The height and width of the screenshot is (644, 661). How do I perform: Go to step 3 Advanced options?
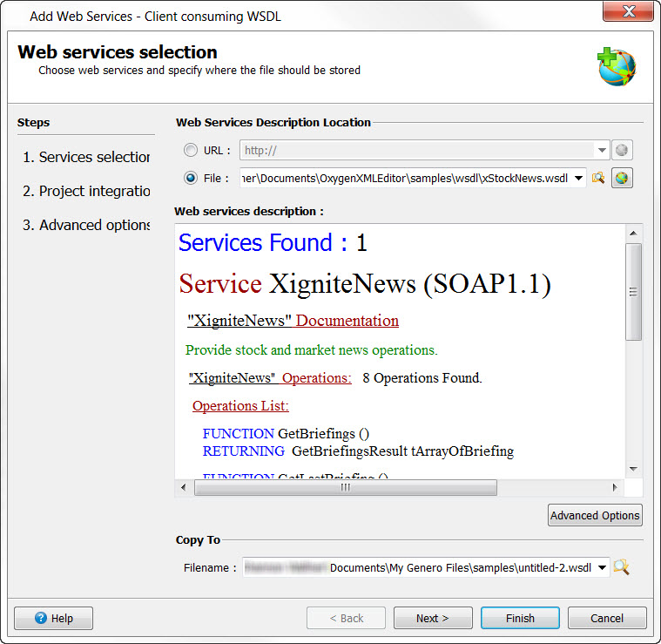(x=86, y=225)
